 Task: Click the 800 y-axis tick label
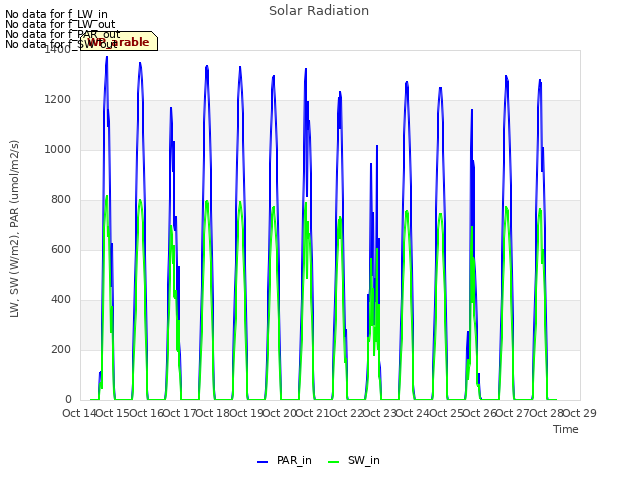61,200
